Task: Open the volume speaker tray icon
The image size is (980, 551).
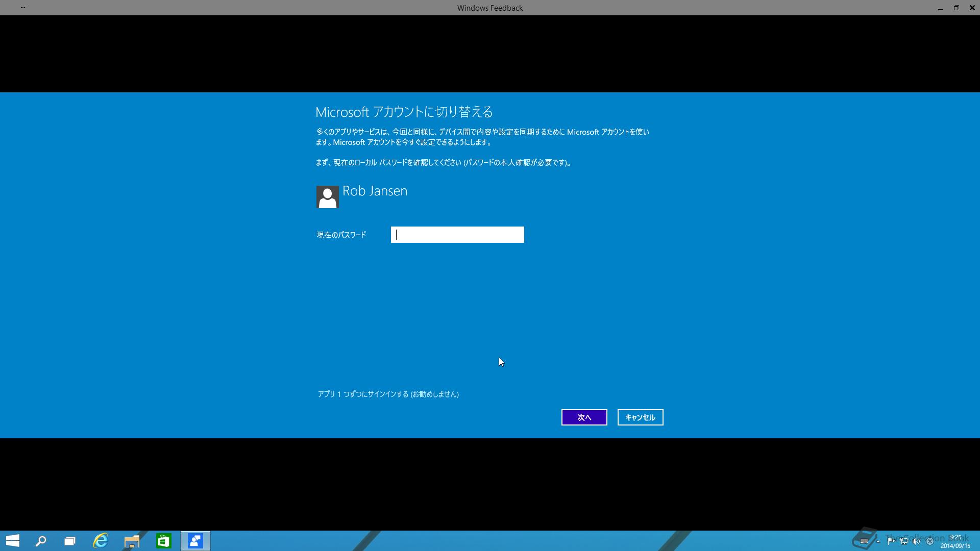Action: tap(916, 541)
